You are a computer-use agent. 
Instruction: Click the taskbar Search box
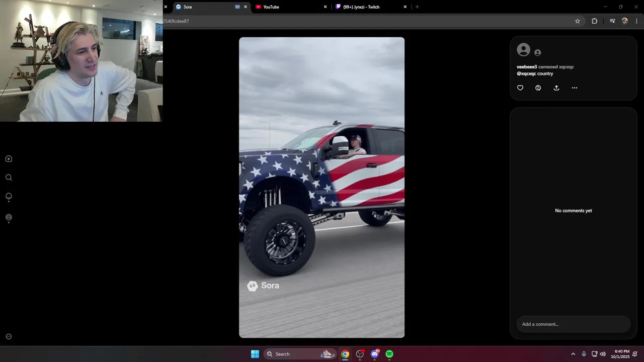[299, 354]
